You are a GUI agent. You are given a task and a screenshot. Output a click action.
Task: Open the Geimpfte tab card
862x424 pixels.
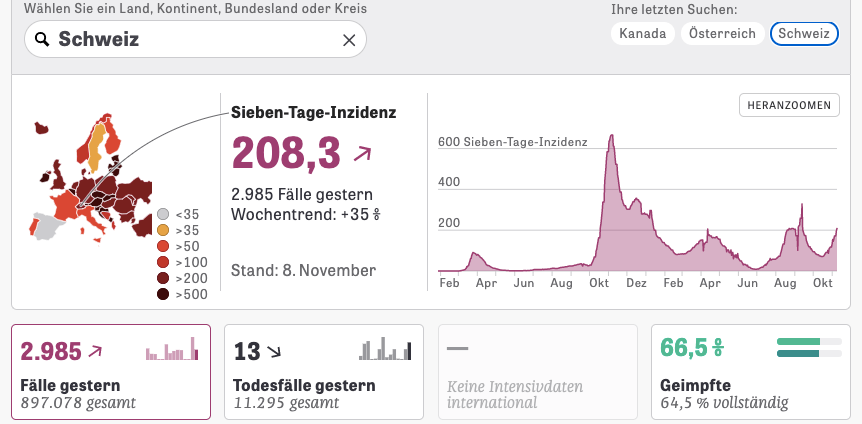(751, 371)
